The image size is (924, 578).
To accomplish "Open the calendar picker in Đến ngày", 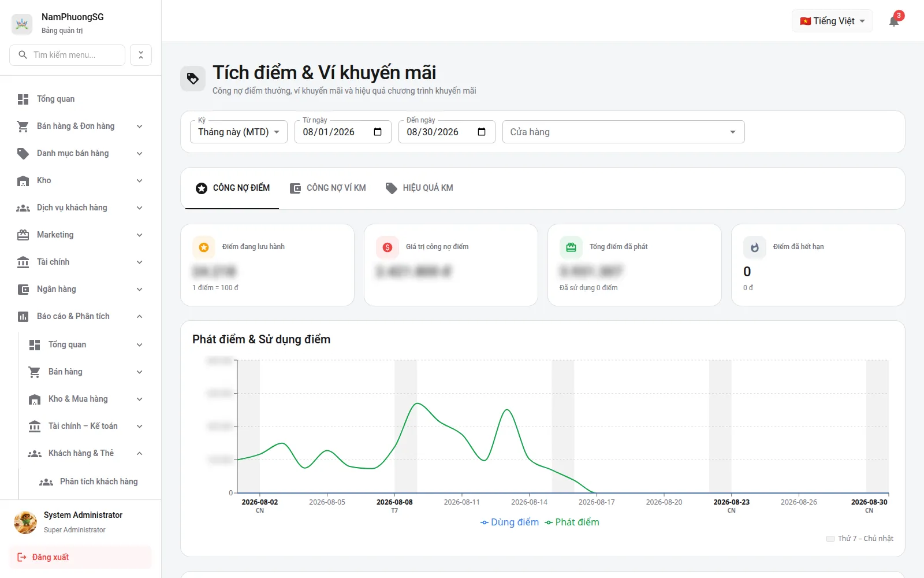I will 482,132.
